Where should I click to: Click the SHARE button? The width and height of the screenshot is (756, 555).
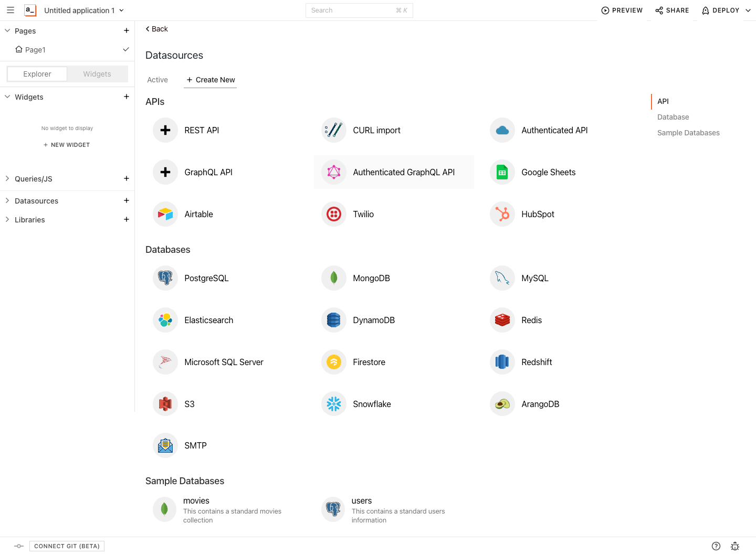(x=672, y=10)
